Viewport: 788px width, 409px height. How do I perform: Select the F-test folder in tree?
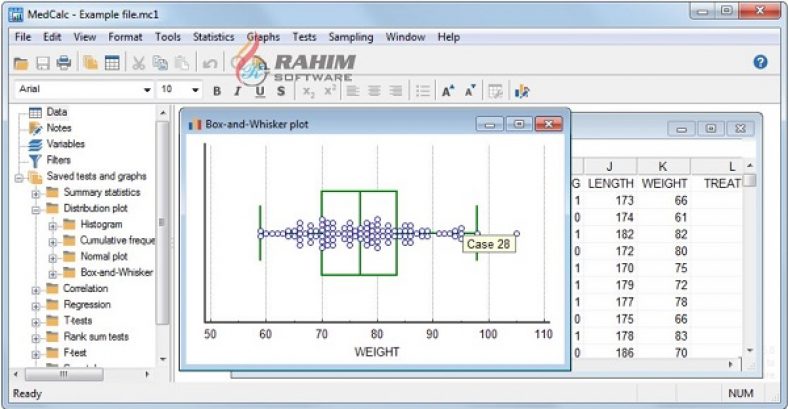[x=74, y=353]
